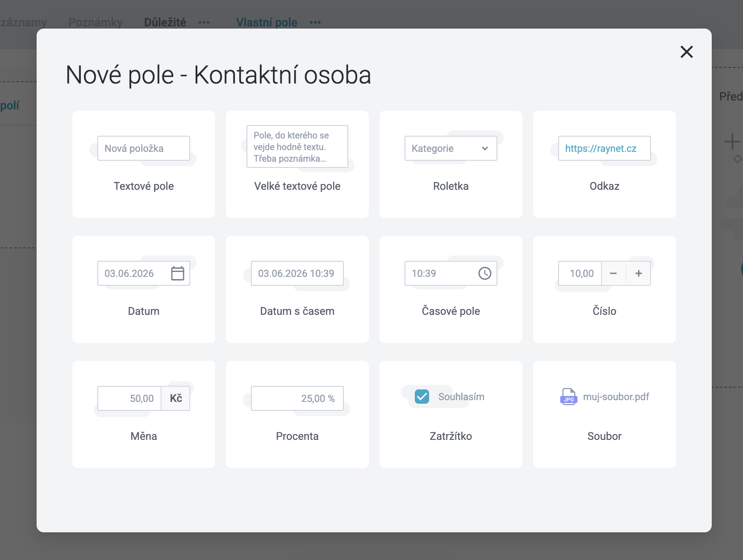Click the Kč currency suffix
This screenshot has height=560, width=743.
point(176,398)
